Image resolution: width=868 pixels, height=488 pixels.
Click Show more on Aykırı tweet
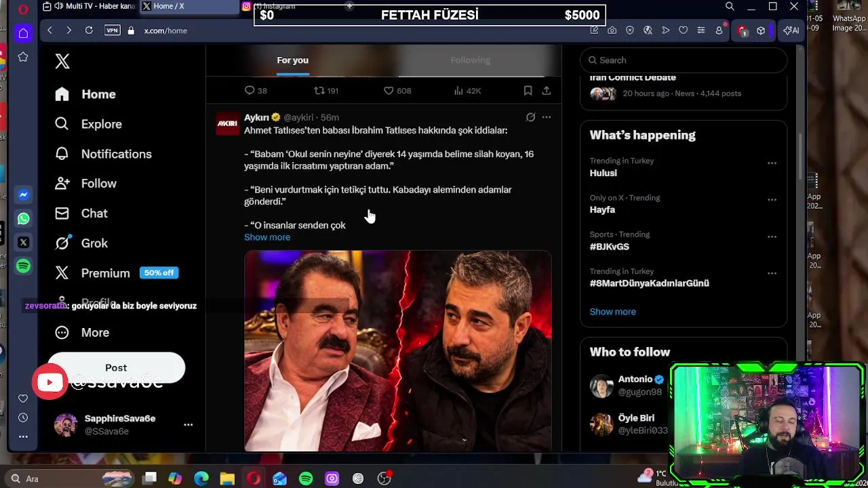click(267, 237)
